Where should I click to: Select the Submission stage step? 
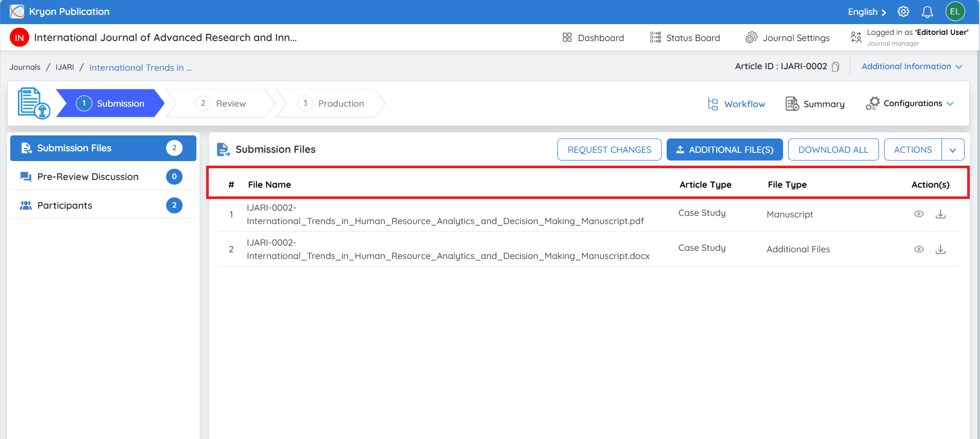click(110, 103)
